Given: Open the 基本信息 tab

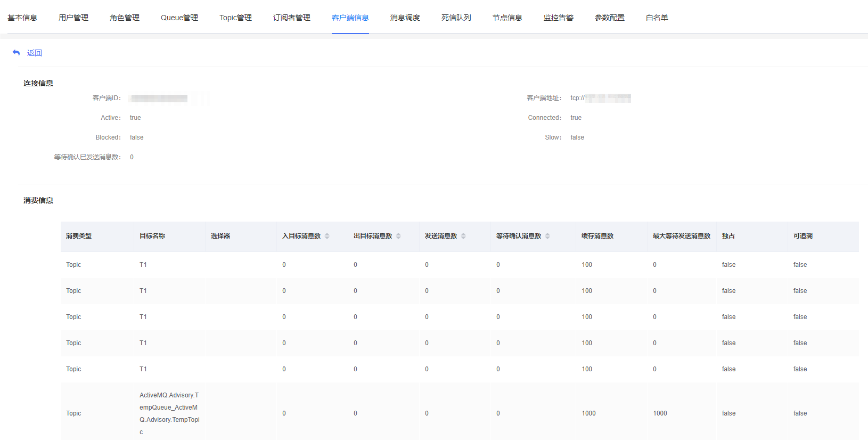Looking at the screenshot, I should 22,18.
